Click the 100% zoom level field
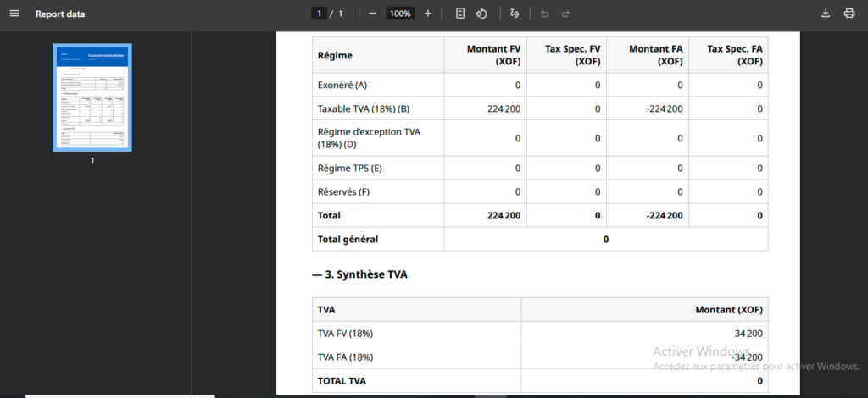This screenshot has height=398, width=868. [400, 14]
